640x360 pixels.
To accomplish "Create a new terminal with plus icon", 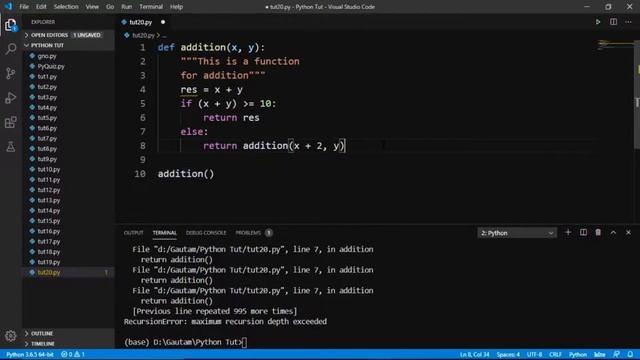I will pos(568,233).
